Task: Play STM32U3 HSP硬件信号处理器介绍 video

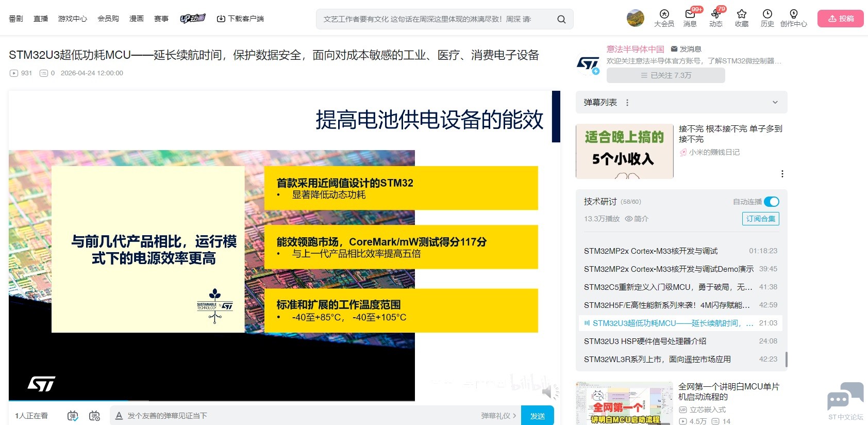Action: pos(680,341)
